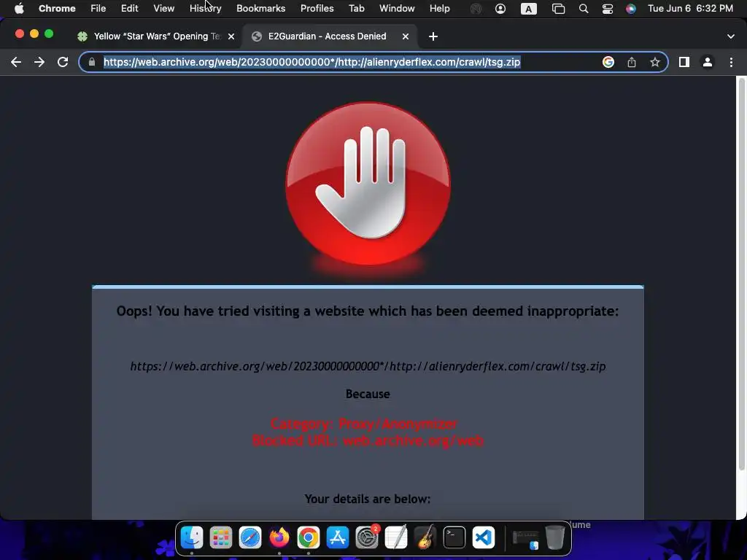747x560 pixels.
Task: Close the Yellow Star Wars tab
Action: [231, 36]
